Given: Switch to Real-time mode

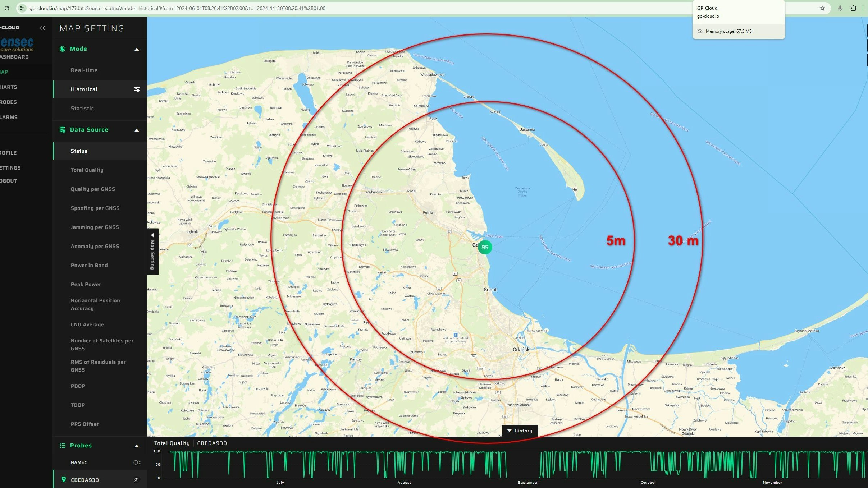Looking at the screenshot, I should [x=84, y=70].
